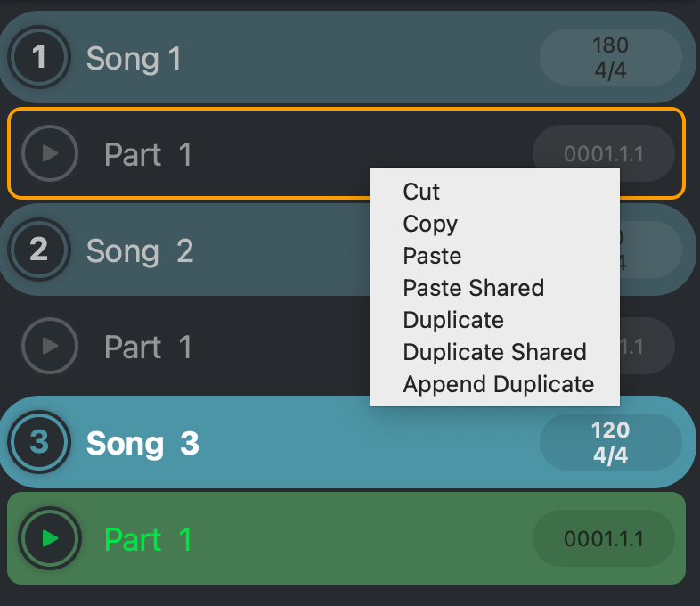
Task: Select Paste Shared menu entry
Action: point(473,288)
